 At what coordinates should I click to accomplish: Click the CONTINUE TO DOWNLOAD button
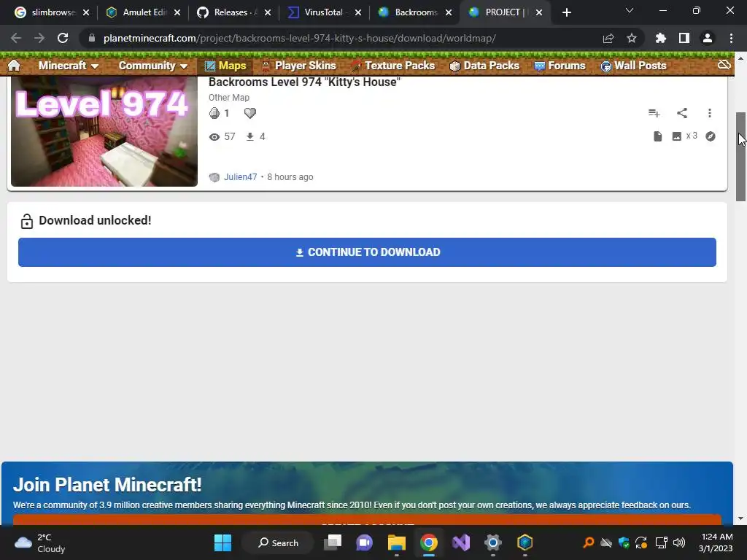(x=368, y=252)
